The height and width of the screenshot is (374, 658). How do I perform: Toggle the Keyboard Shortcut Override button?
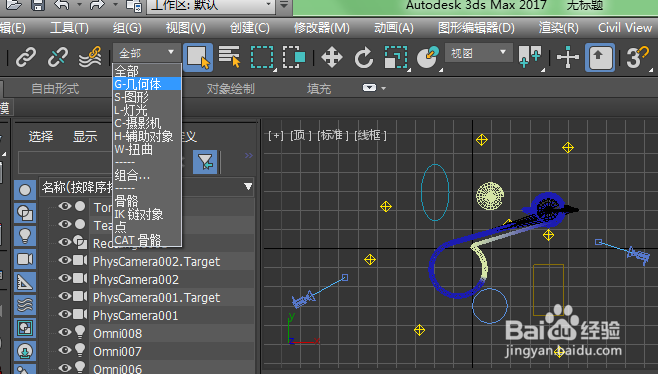pyautogui.click(x=600, y=57)
